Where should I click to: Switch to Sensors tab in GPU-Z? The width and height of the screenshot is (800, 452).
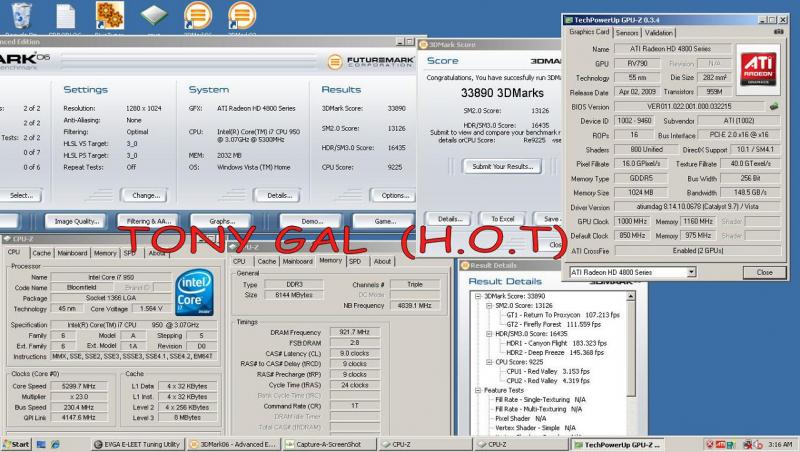627,33
